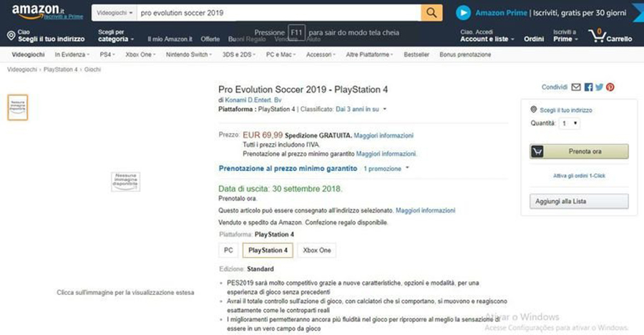Share the product on Facebook
The height and width of the screenshot is (335, 644).
click(589, 87)
